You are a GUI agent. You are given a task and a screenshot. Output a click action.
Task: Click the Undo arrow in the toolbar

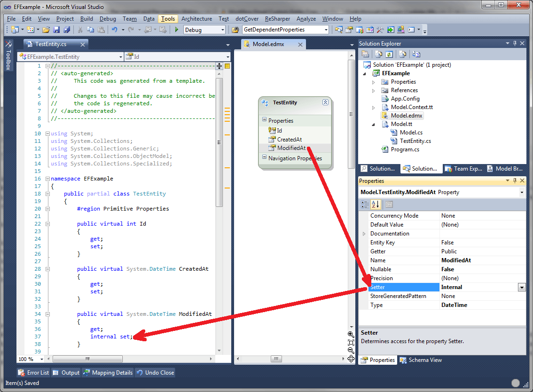click(114, 30)
